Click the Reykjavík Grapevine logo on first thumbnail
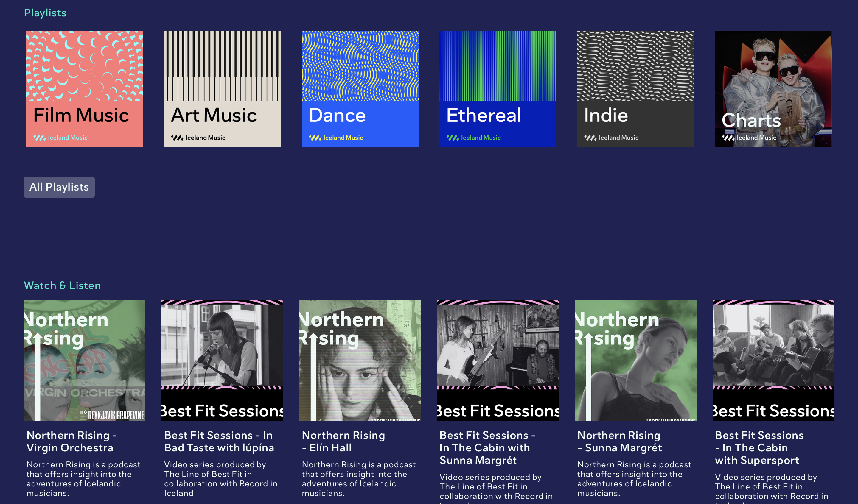858x504 pixels. coord(112,415)
